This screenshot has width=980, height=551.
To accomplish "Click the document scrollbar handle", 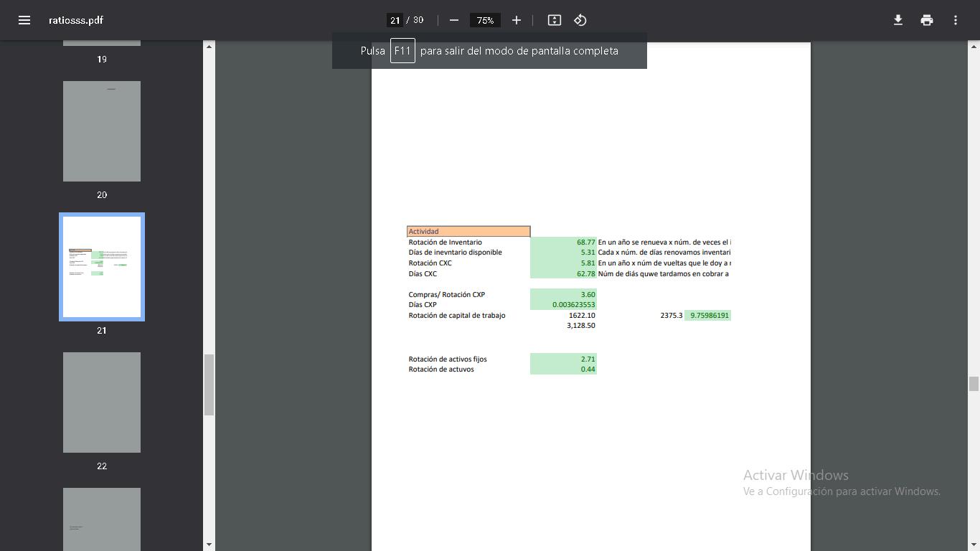I will point(974,384).
